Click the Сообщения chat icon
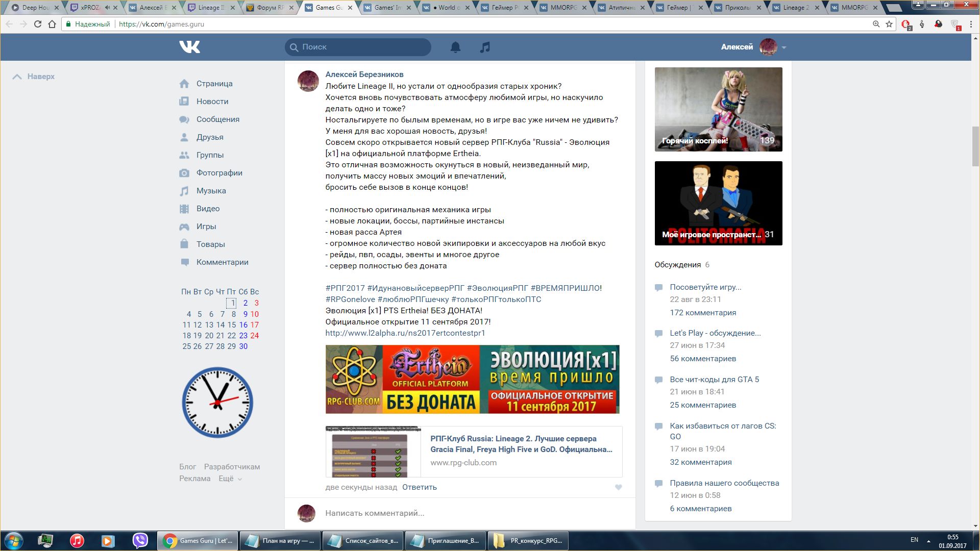 pos(184,119)
